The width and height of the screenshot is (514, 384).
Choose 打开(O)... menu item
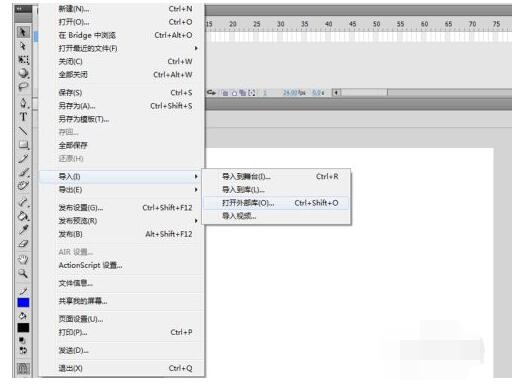[x=122, y=22]
